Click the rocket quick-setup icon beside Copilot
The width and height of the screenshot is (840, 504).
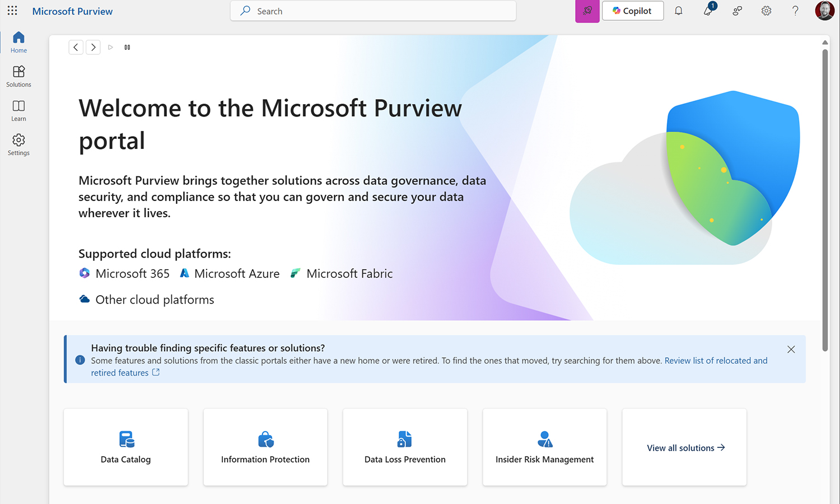[587, 11]
